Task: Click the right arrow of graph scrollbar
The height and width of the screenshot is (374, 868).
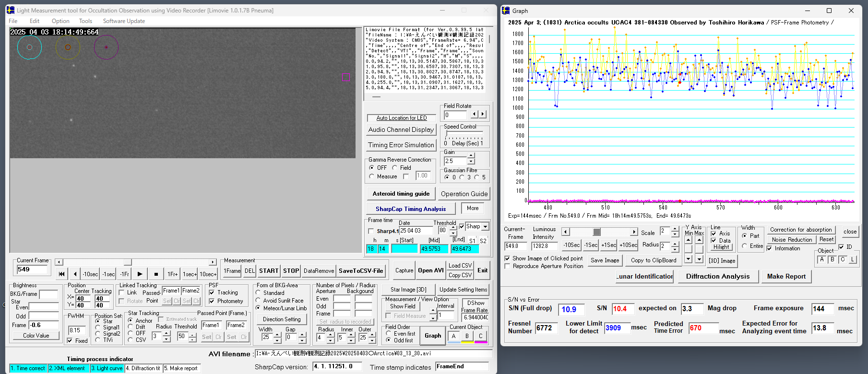Action: coord(634,232)
